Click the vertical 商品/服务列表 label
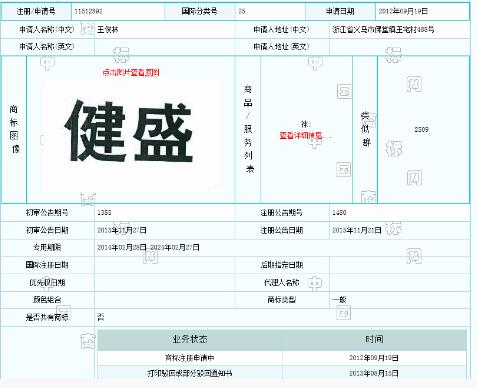Image resolution: width=477 pixels, height=388 pixels. [x=248, y=129]
